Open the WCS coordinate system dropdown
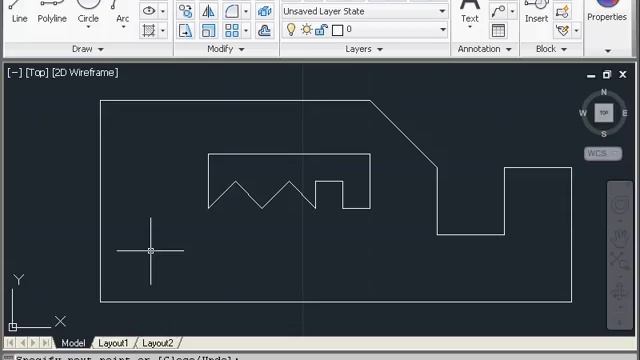Image resolution: width=640 pixels, height=360 pixels. pyautogui.click(x=603, y=153)
